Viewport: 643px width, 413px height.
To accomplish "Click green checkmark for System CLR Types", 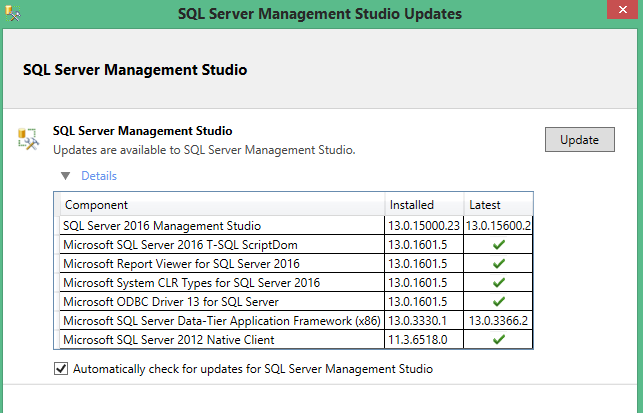I will [x=499, y=283].
